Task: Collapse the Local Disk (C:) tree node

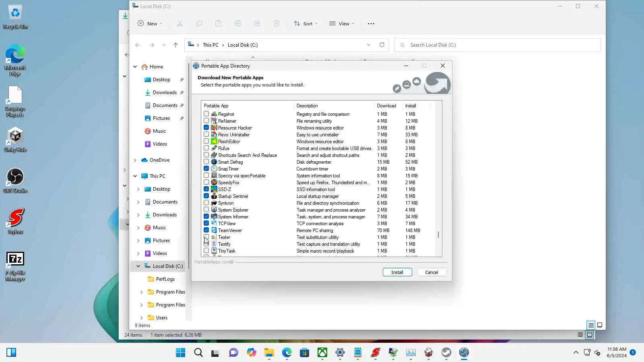Action: pos(138,266)
